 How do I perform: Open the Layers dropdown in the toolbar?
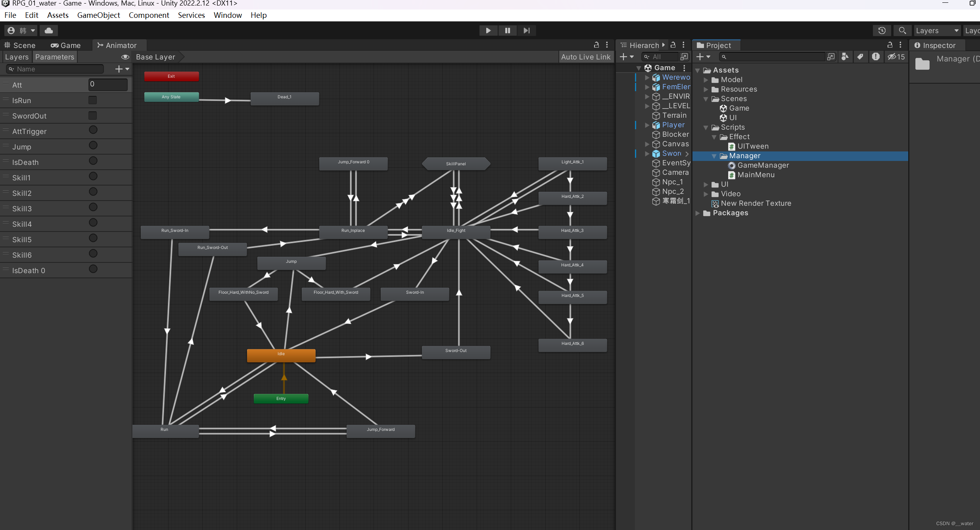[937, 31]
